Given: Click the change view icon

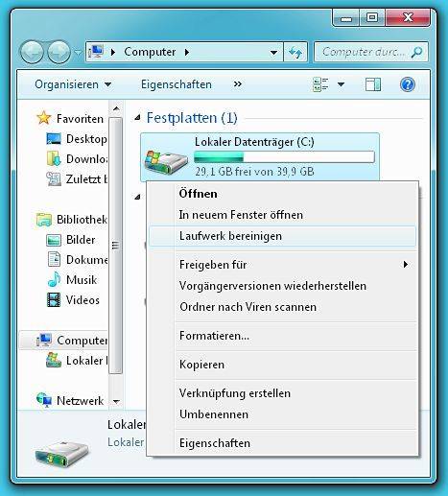Looking at the screenshot, I should tap(320, 84).
